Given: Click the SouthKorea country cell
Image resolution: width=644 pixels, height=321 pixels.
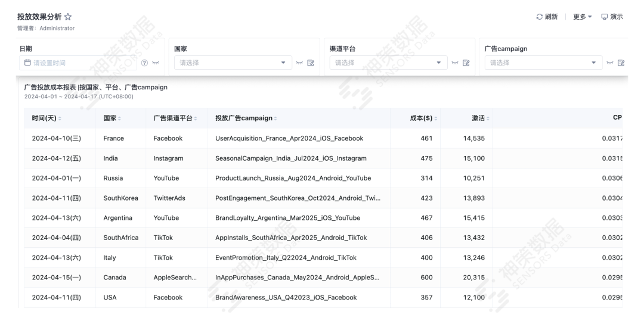Looking at the screenshot, I should [x=120, y=198].
